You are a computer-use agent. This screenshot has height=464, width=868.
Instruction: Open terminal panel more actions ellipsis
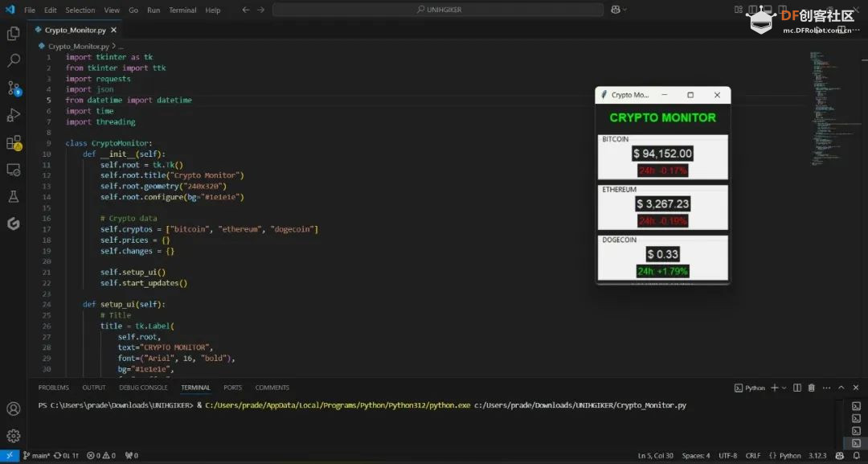pos(826,388)
